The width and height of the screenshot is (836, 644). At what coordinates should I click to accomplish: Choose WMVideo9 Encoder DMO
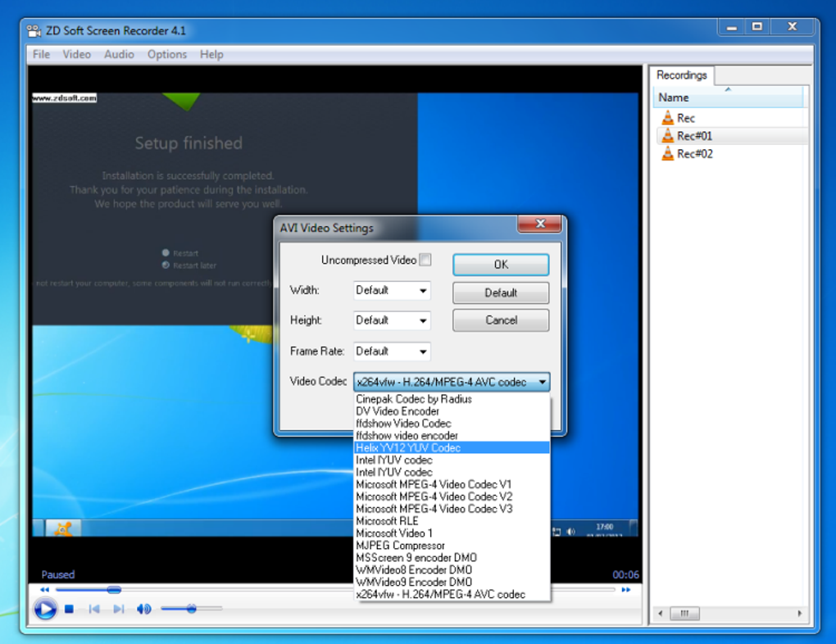click(452, 583)
